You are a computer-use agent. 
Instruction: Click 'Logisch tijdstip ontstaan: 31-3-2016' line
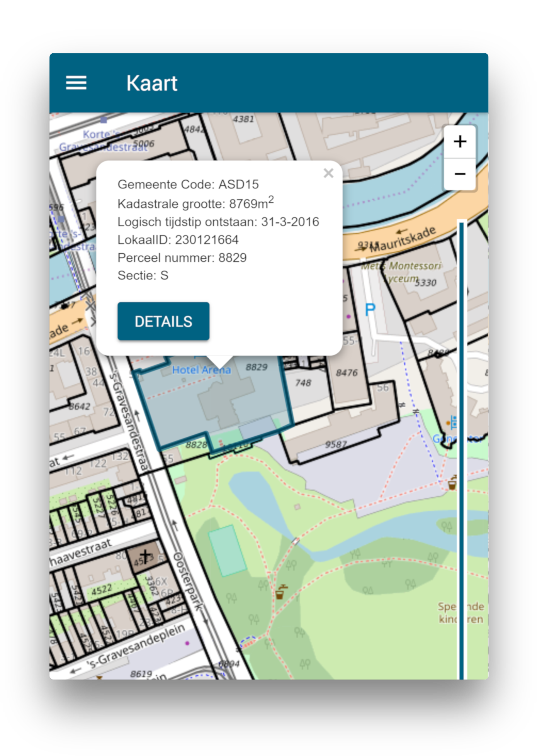click(218, 222)
